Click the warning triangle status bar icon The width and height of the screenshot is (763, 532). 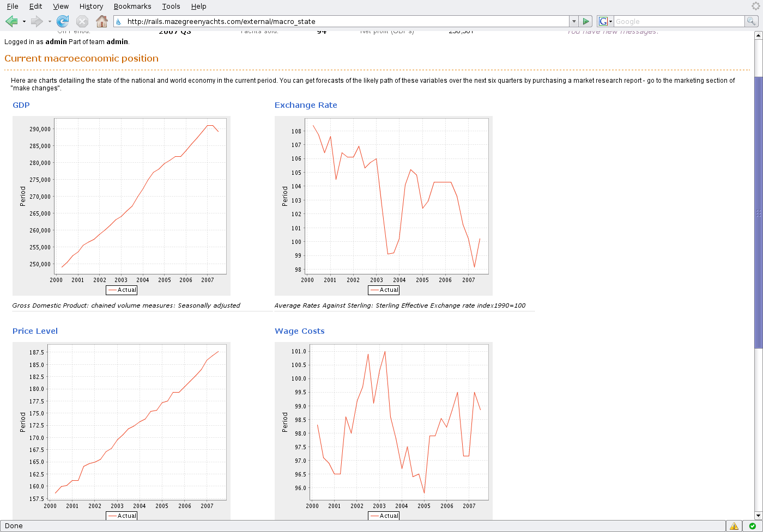[x=734, y=526]
